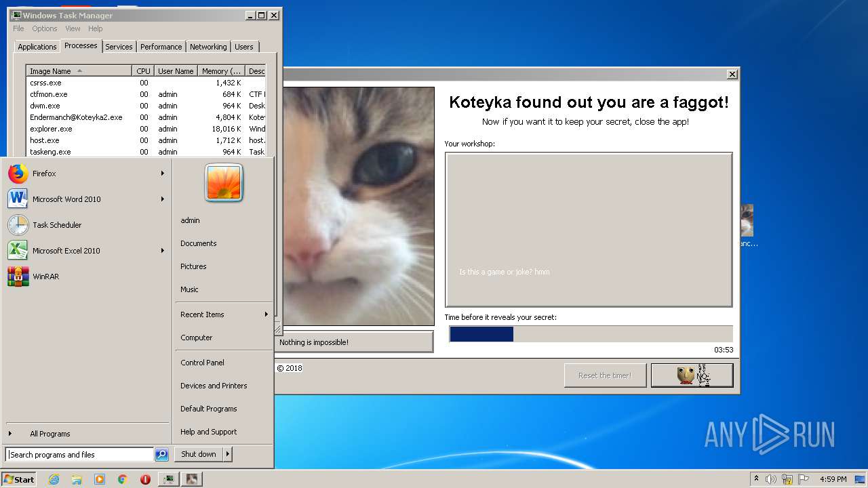Click the user account flower picture
This screenshot has height=488, width=868.
click(x=224, y=182)
